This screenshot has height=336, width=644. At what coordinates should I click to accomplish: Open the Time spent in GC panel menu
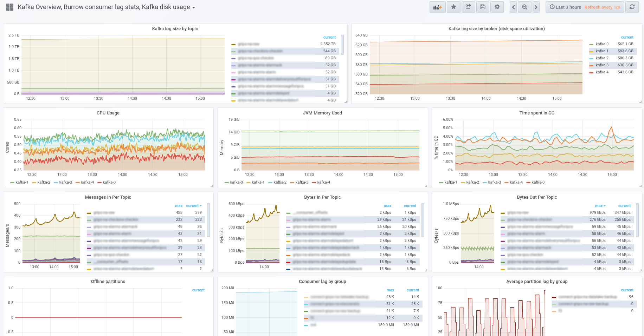(537, 113)
